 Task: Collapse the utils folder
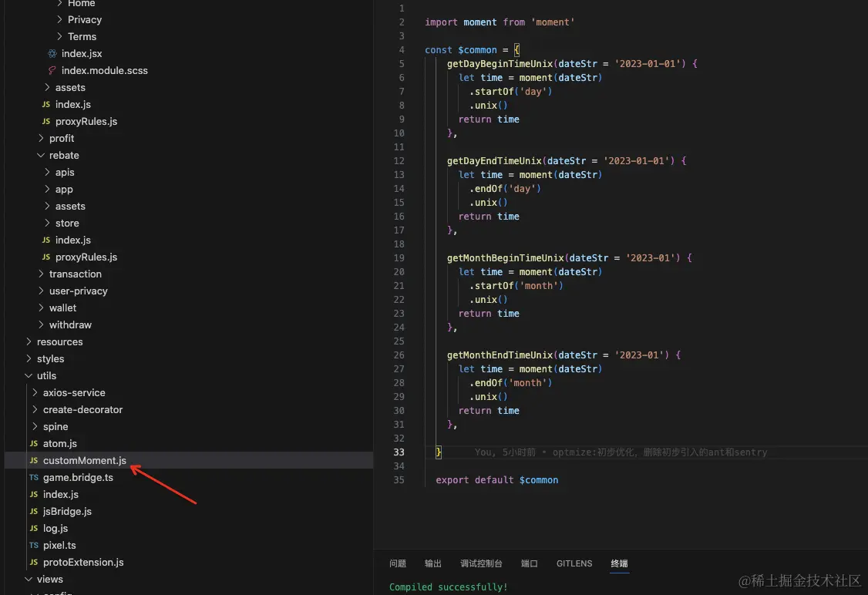[x=46, y=376]
